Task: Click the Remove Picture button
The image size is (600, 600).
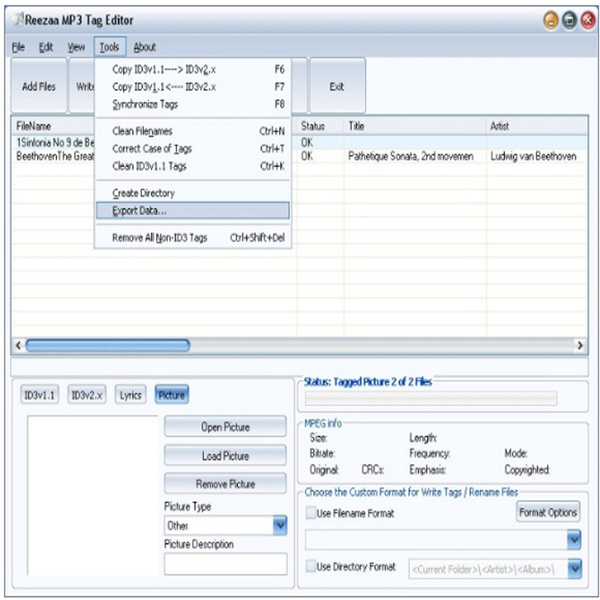Action: coord(225,484)
